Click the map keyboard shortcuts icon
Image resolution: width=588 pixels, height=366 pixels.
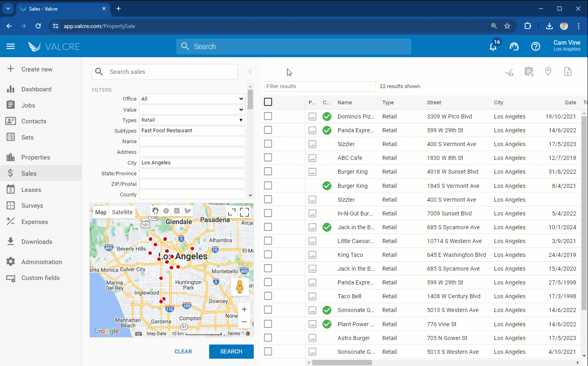click(x=138, y=334)
